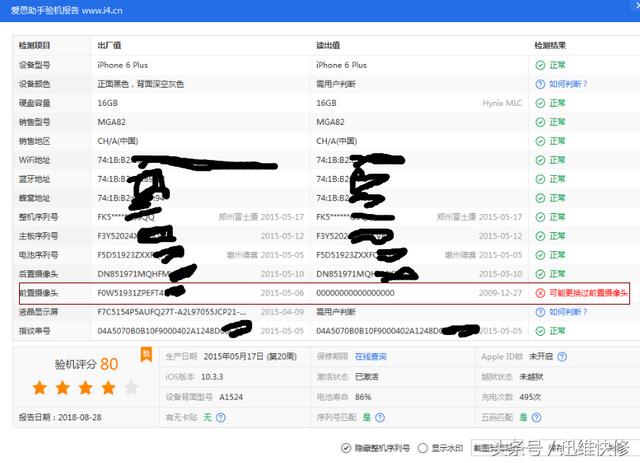Click the blue question icon in 液晶显示屏 row
The height and width of the screenshot is (463, 640).
pyautogui.click(x=540, y=312)
